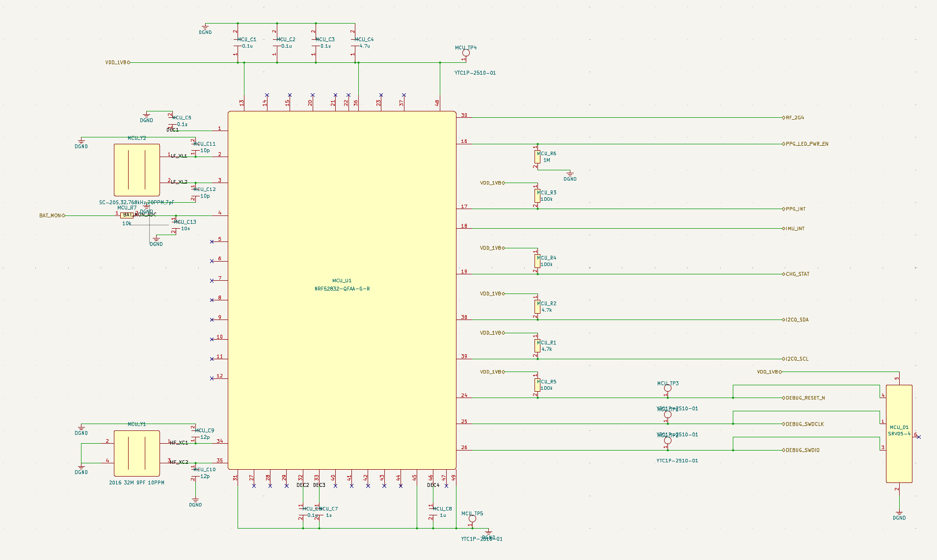This screenshot has height=560, width=937.
Task: Select the MCU_U1 reference label on the chip
Action: coord(342,281)
